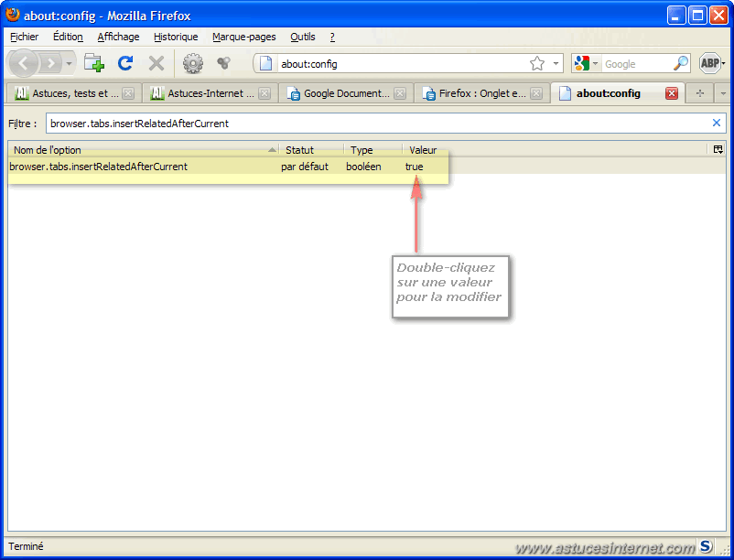Image resolution: width=734 pixels, height=560 pixels.
Task: Click the molecule-shaped toolbar icon
Action: (223, 63)
